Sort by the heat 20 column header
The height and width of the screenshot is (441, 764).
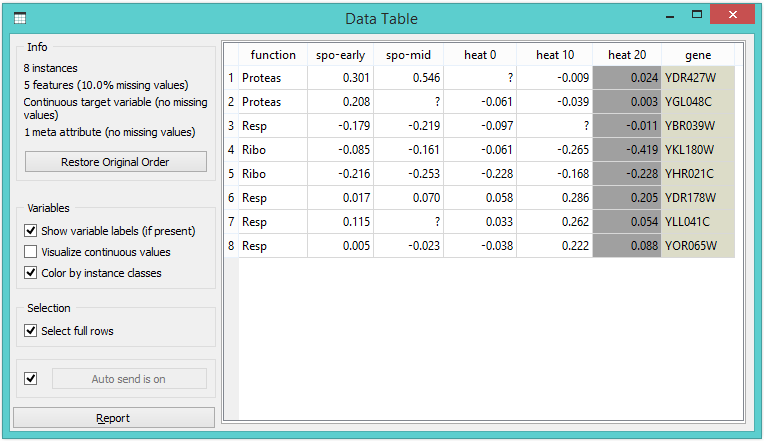[626, 55]
